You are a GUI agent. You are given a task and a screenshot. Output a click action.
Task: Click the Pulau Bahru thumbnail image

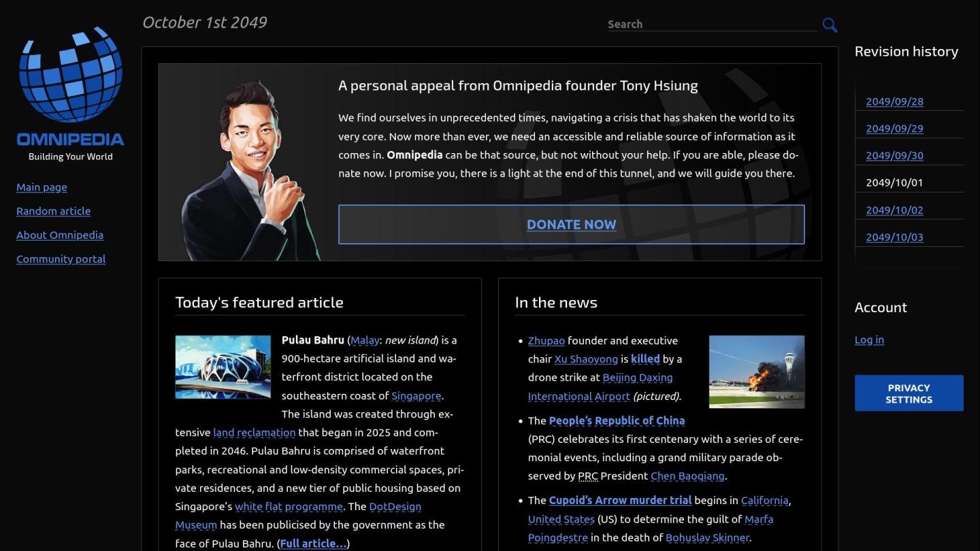coord(223,366)
